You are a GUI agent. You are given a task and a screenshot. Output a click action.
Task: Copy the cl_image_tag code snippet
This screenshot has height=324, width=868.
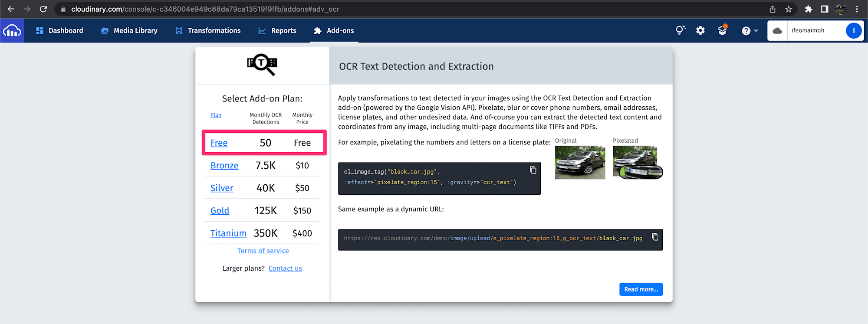coord(533,170)
